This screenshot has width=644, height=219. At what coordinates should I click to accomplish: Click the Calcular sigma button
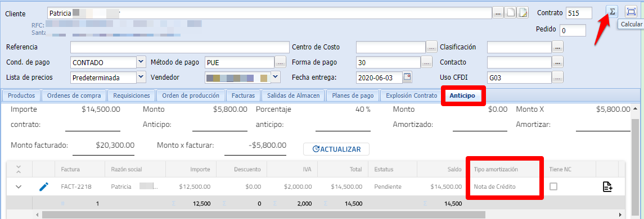612,11
